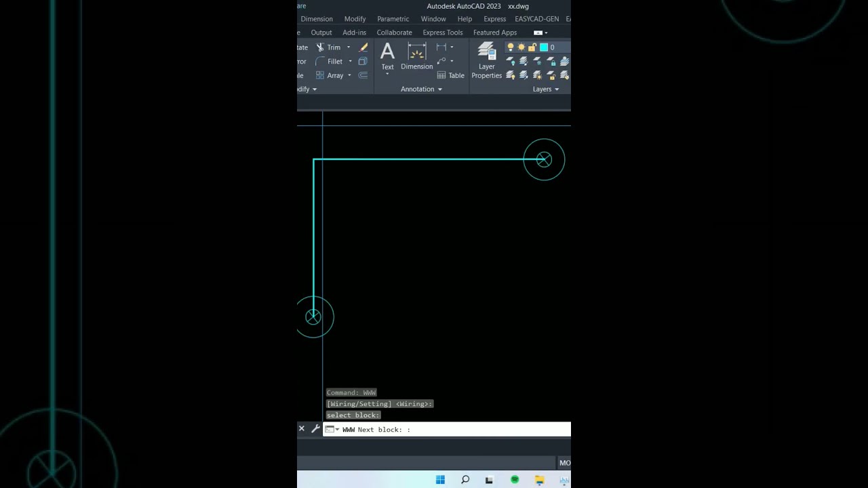Toggle layer 0 lock padlock

point(532,47)
